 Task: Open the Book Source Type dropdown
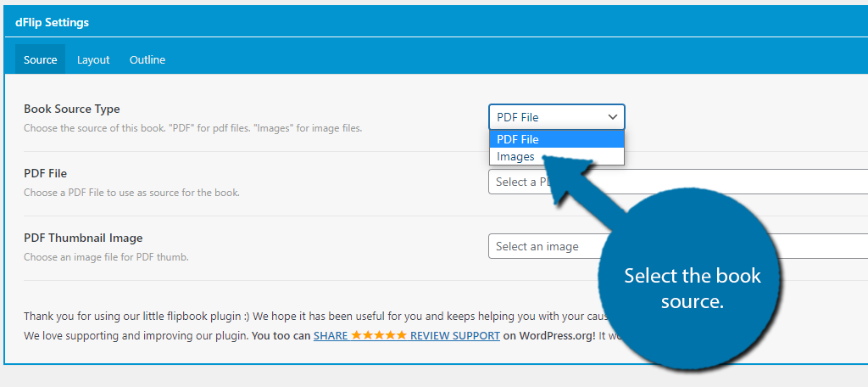[x=556, y=117]
